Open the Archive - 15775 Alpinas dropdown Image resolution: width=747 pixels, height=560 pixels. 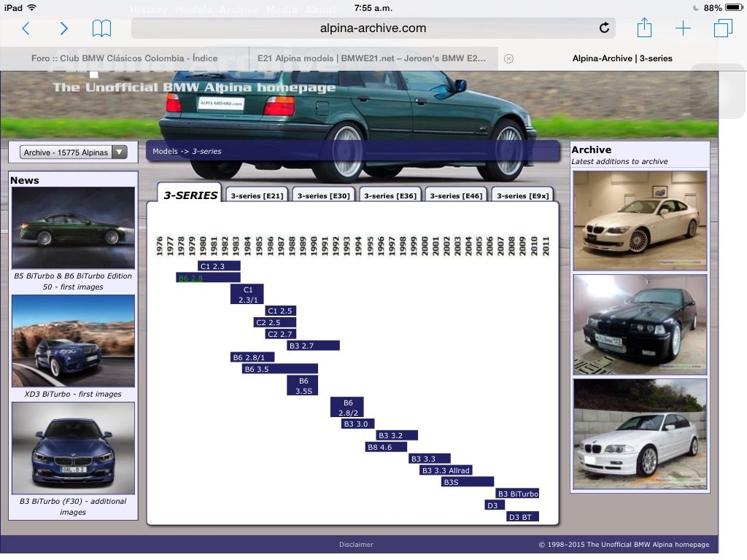pyautogui.click(x=74, y=152)
